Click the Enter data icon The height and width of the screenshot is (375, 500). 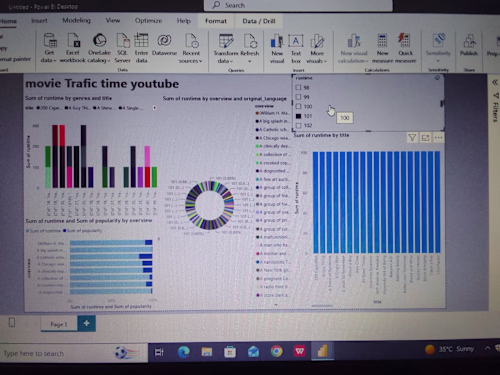click(x=141, y=40)
